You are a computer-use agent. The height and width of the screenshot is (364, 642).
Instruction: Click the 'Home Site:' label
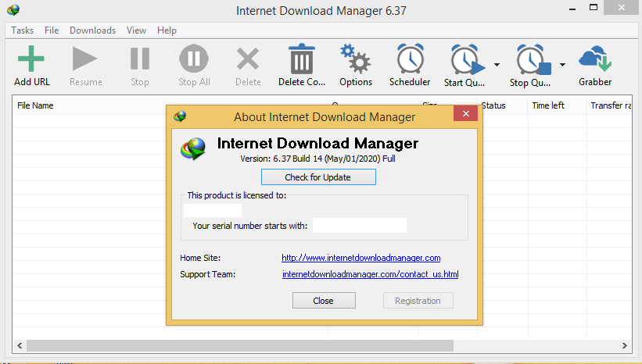pyautogui.click(x=200, y=258)
